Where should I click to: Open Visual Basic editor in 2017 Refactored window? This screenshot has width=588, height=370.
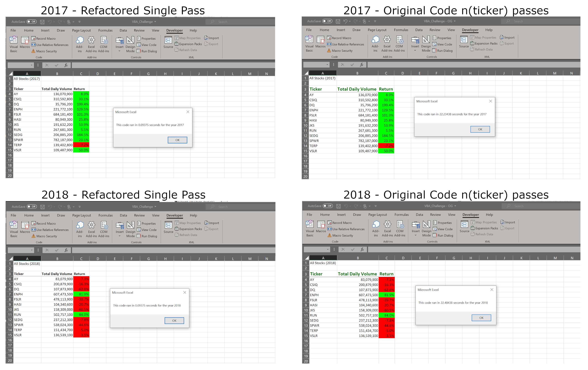(x=13, y=44)
